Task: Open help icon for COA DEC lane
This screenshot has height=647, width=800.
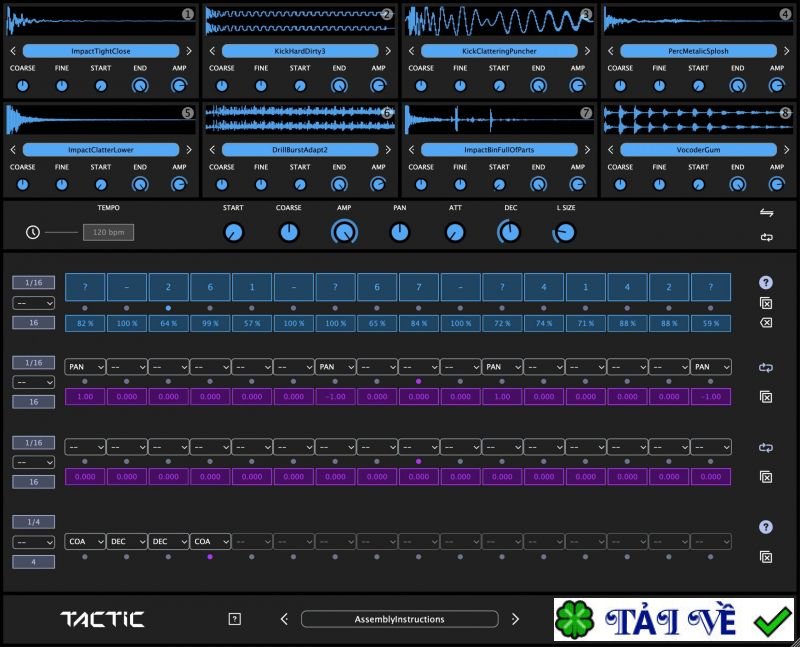Action: click(765, 527)
